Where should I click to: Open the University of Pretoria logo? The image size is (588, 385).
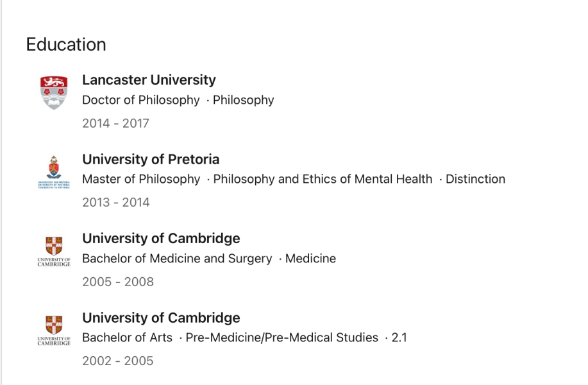click(54, 171)
